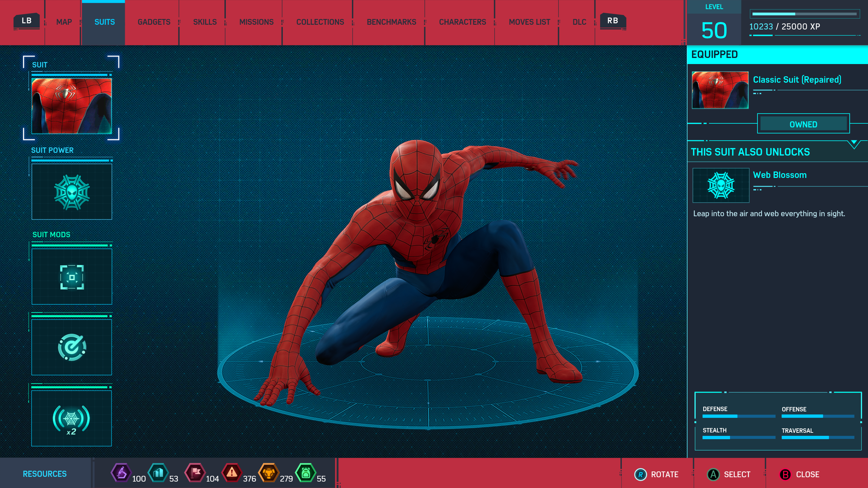Select the Classic Suit thumbnail in Suit slot
This screenshot has width=868, height=488.
click(72, 106)
